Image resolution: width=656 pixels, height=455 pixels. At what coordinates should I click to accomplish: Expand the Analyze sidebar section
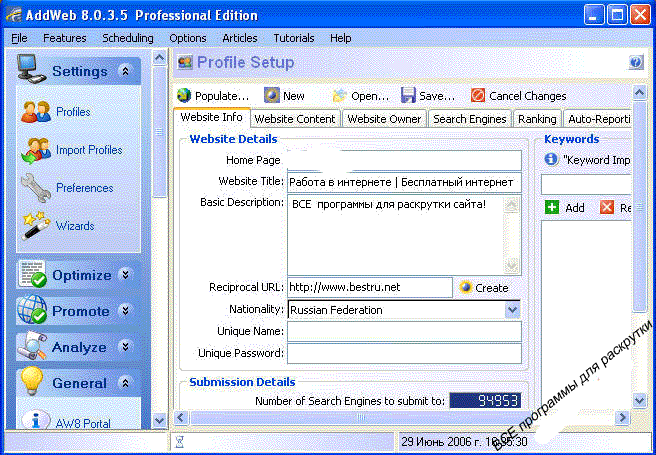pos(125,347)
